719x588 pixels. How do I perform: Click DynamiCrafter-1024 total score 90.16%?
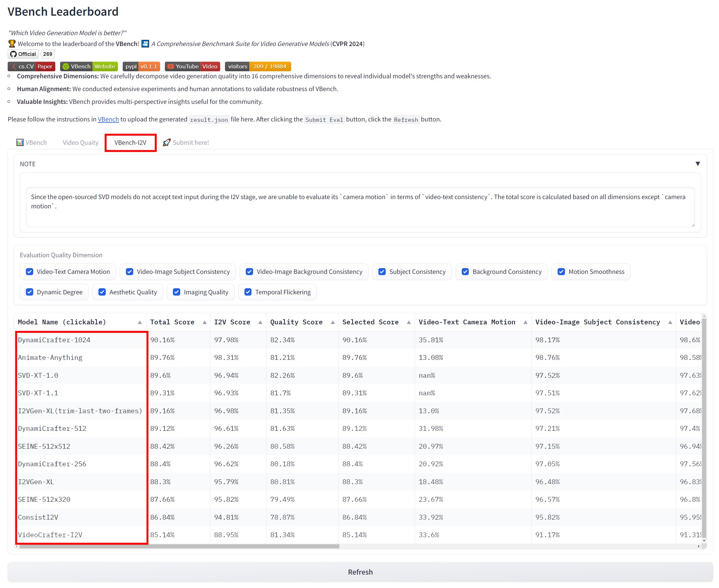[162, 340]
